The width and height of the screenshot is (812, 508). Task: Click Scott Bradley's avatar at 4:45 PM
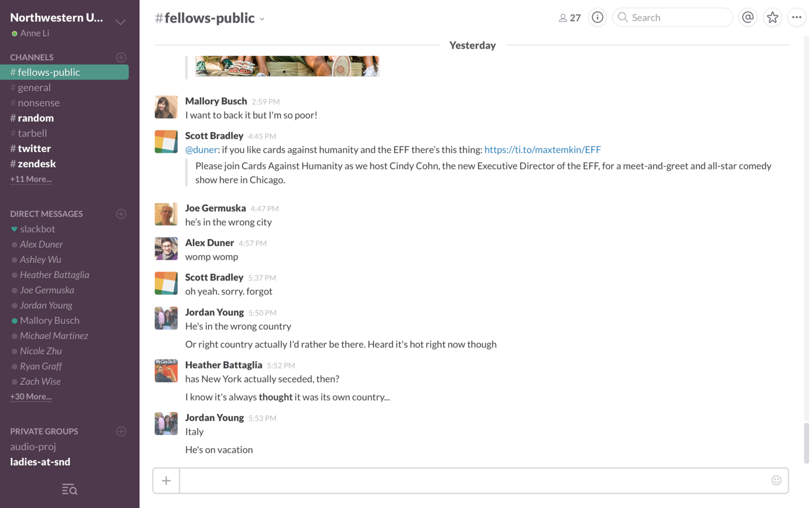166,142
